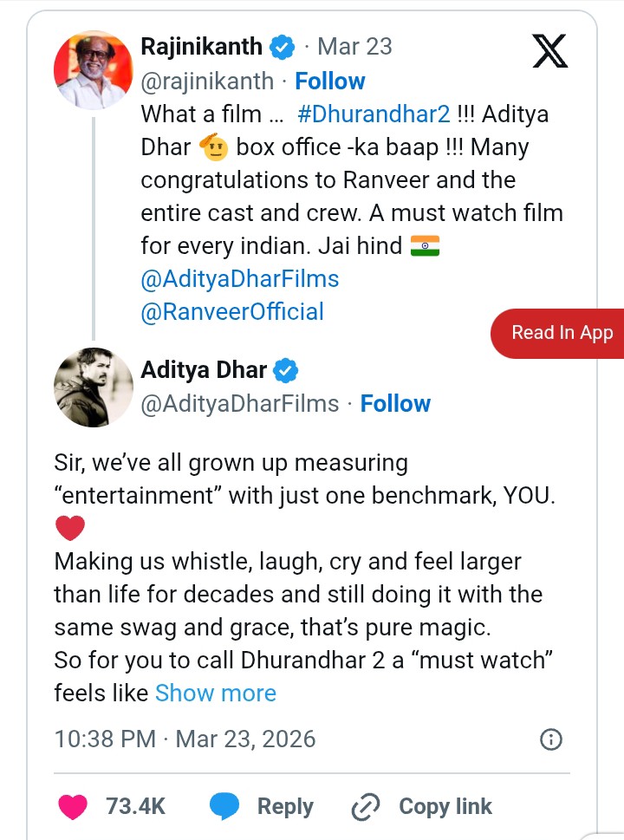Screen dimensions: 624x840
Task: Expand the tweet with Show more
Action: [216, 693]
